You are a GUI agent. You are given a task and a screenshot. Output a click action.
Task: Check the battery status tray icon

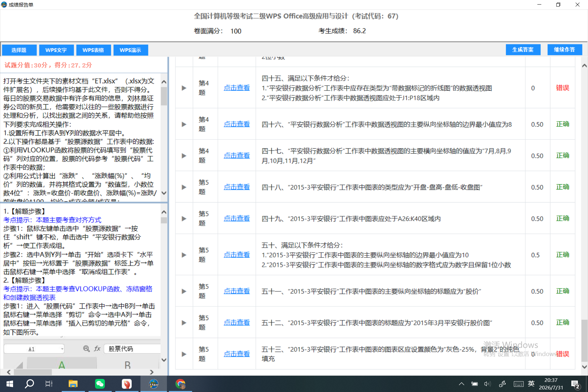[475, 384]
